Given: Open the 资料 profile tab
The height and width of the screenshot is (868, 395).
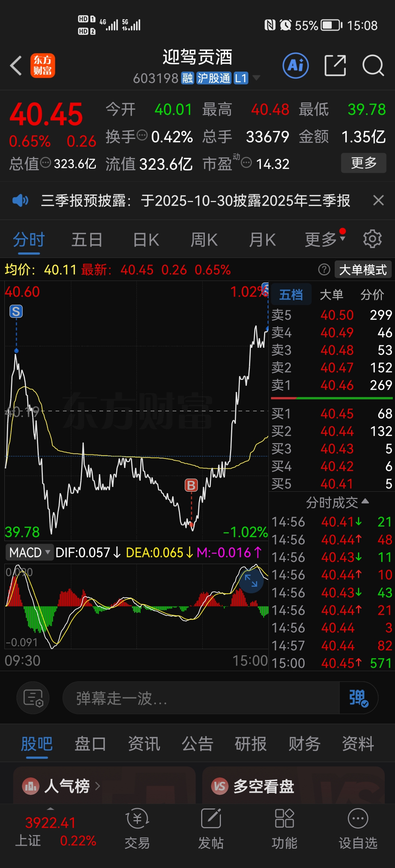Looking at the screenshot, I should pyautogui.click(x=358, y=744).
